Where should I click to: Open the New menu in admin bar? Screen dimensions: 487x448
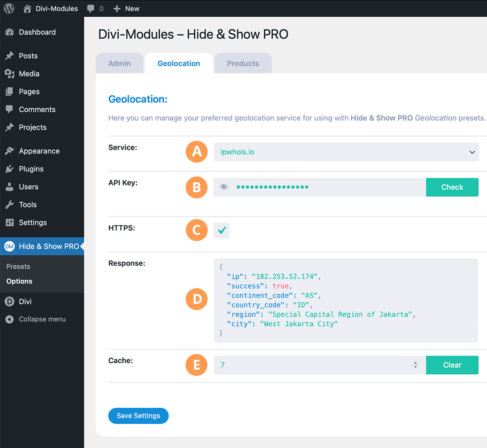pos(126,9)
